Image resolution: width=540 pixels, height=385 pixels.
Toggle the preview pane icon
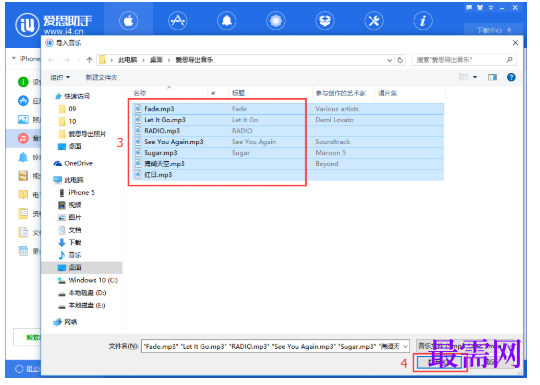[x=492, y=77]
